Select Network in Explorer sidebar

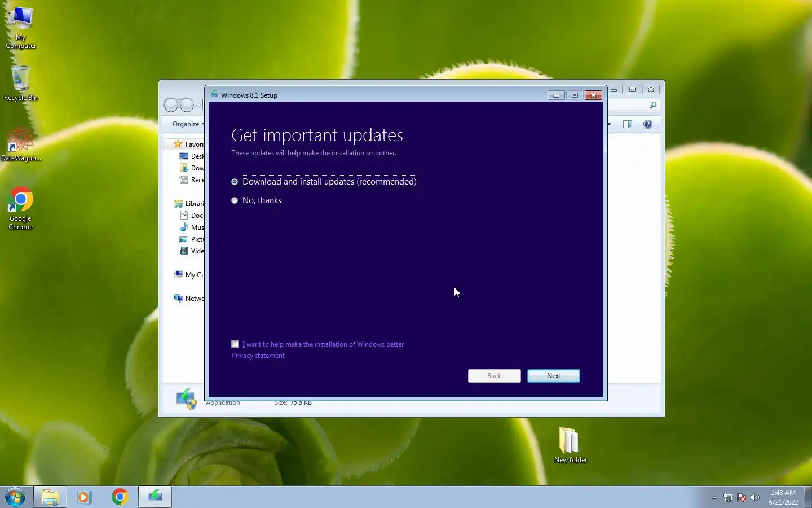pyautogui.click(x=189, y=299)
